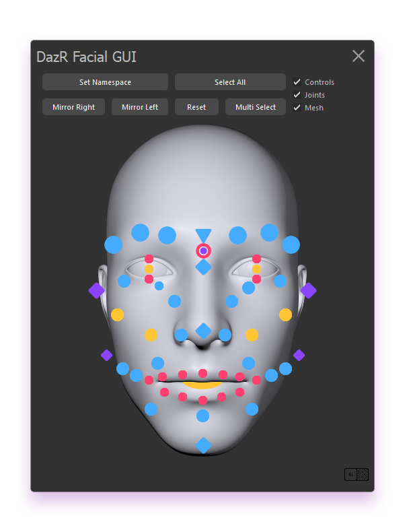Select the outermost brow blue circle on screen-right
Image resolution: width=405 pixels, height=532 pixels.
pos(291,244)
